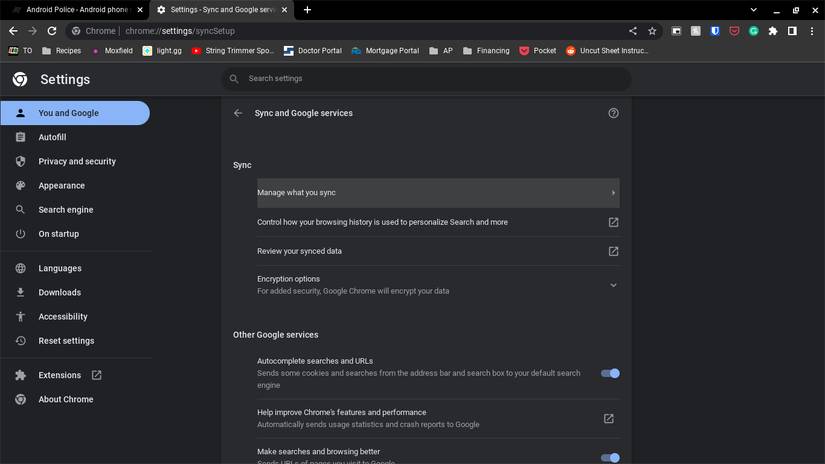Image resolution: width=825 pixels, height=464 pixels.
Task: Disable Autocomplete searches and URLs toggle
Action: pos(610,374)
